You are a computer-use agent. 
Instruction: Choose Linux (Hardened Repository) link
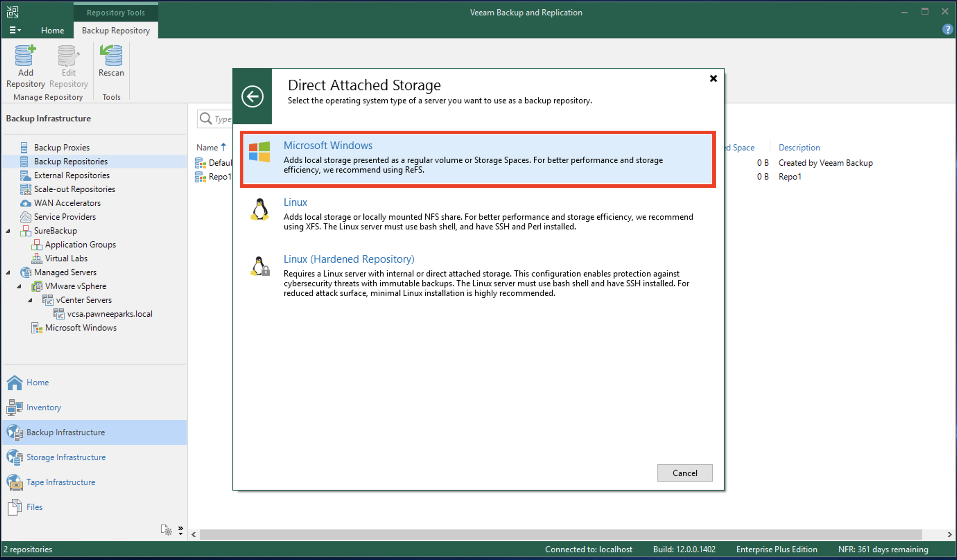pos(348,259)
